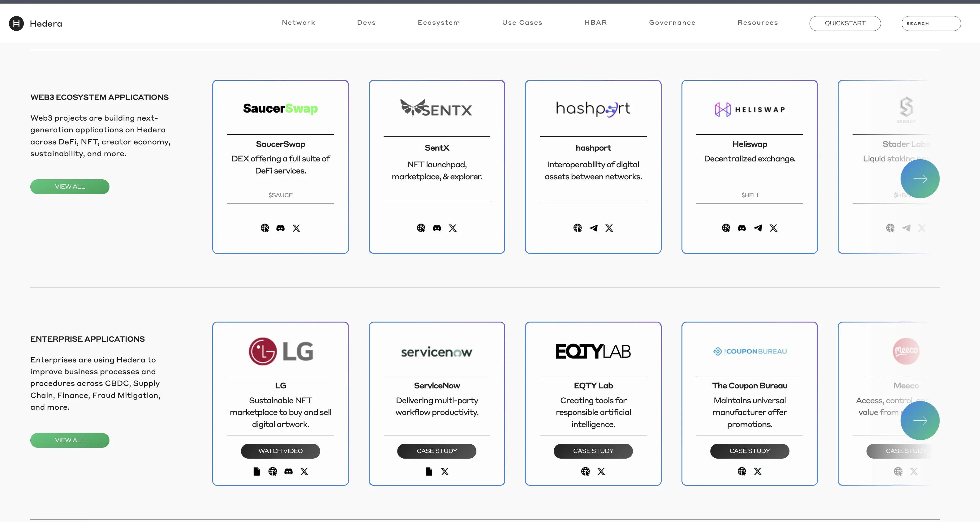
Task: Open the Use Cases menu
Action: click(x=522, y=23)
